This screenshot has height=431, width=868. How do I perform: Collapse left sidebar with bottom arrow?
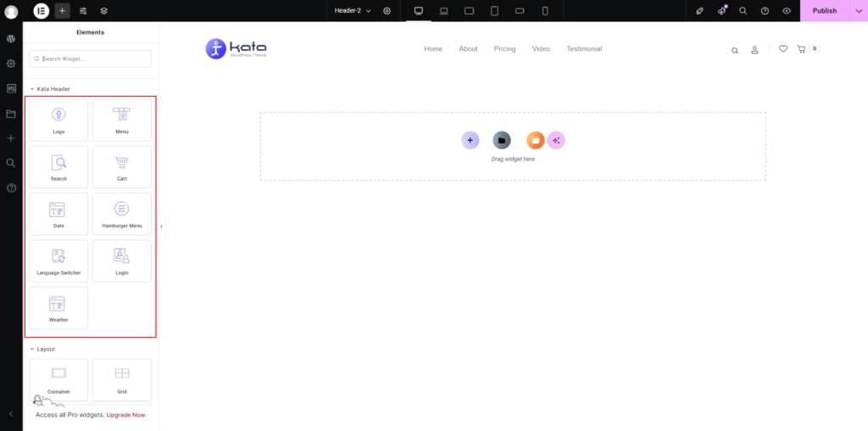(x=10, y=414)
